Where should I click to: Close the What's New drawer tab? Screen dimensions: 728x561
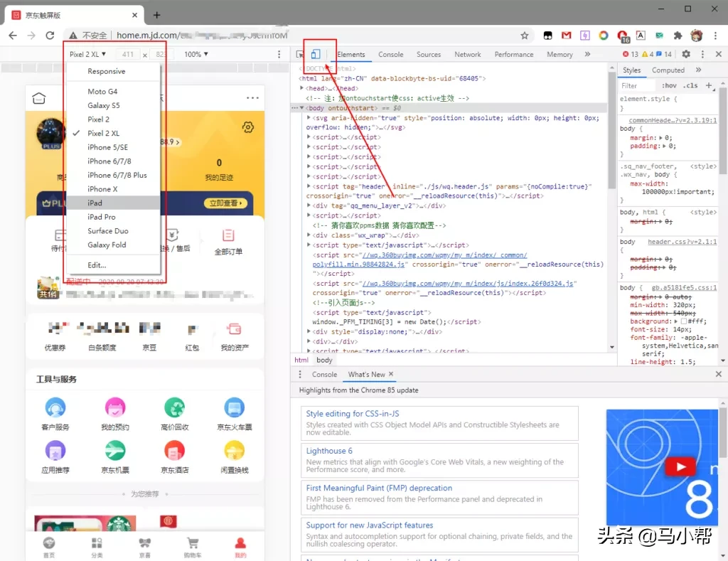click(x=391, y=374)
